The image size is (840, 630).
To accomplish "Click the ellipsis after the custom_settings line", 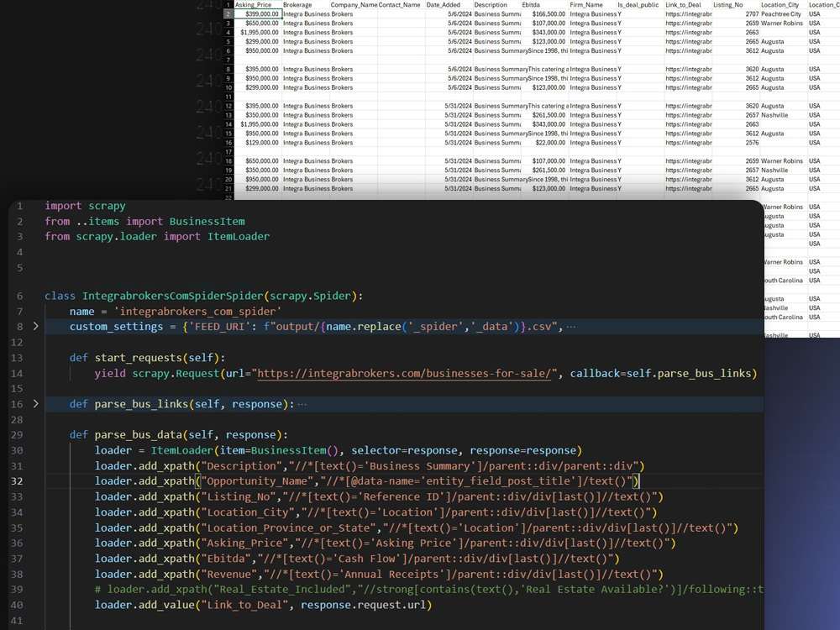I will pos(571,327).
